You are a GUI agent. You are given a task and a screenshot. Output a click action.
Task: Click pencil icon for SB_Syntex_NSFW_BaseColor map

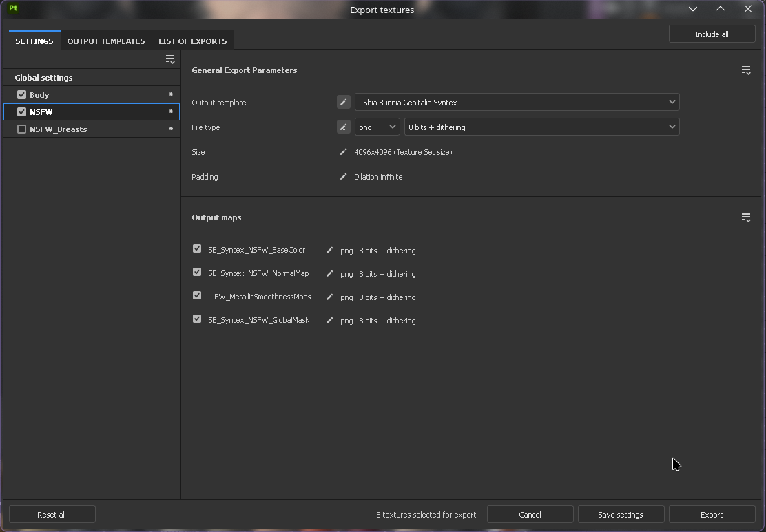[329, 251]
